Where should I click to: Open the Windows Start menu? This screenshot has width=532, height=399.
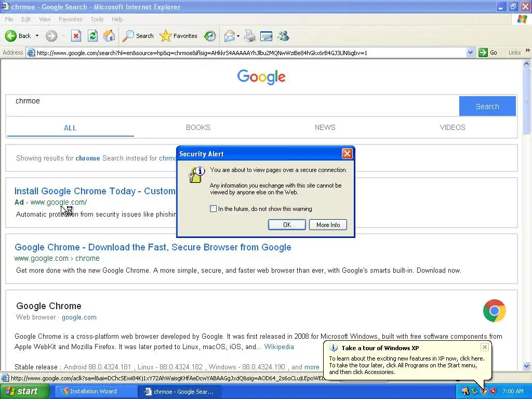coord(25,391)
